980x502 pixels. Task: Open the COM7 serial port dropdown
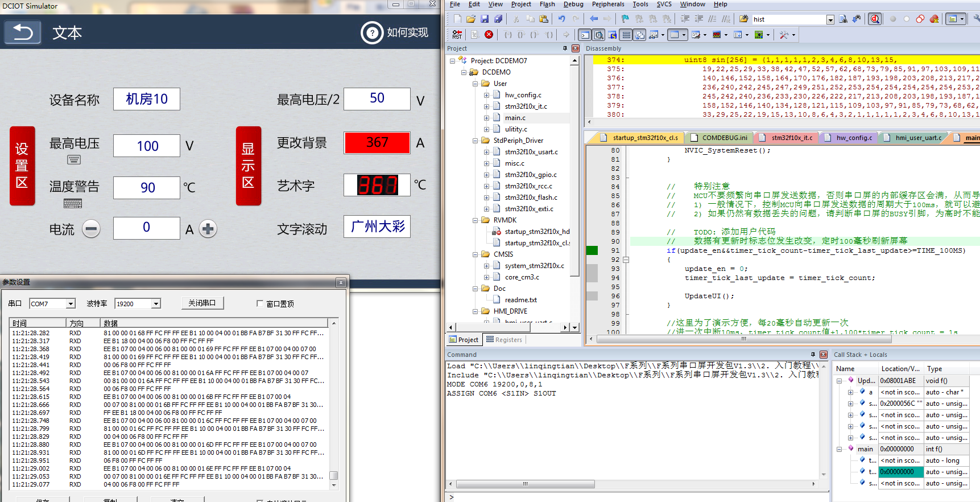[x=71, y=304]
